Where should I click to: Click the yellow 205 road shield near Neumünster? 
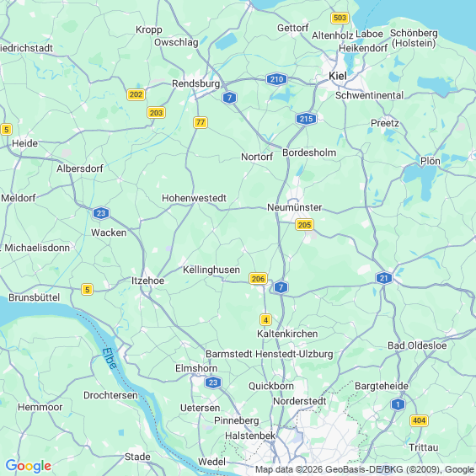(x=304, y=225)
